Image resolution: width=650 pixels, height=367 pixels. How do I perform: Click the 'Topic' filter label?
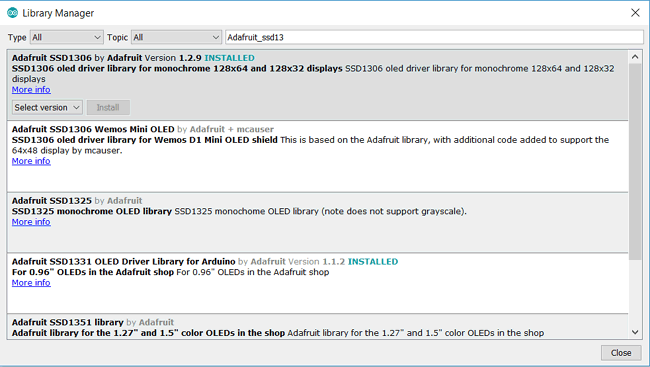117,37
